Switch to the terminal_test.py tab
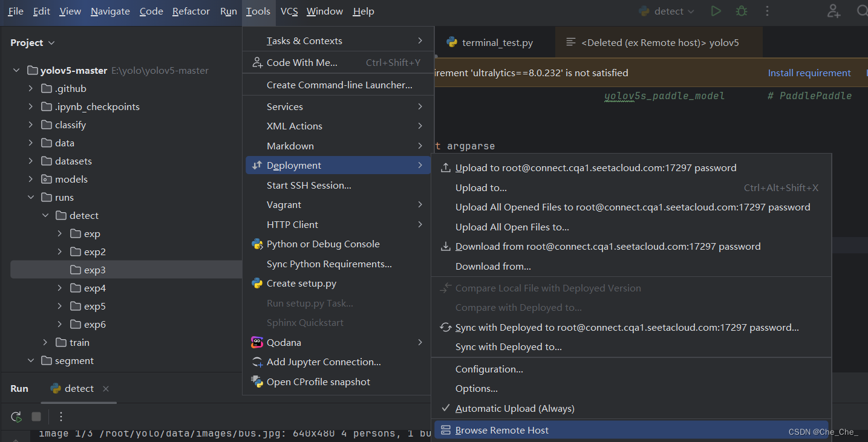The width and height of the screenshot is (868, 442). pyautogui.click(x=490, y=42)
